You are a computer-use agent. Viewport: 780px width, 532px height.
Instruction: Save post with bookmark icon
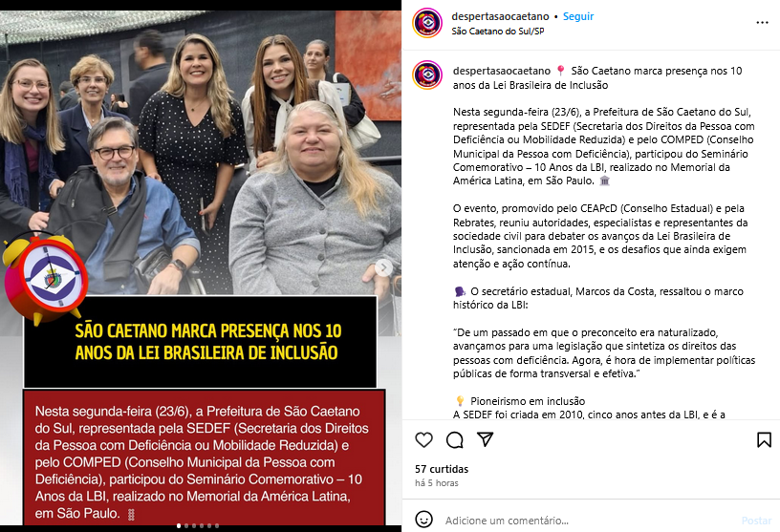point(764,439)
